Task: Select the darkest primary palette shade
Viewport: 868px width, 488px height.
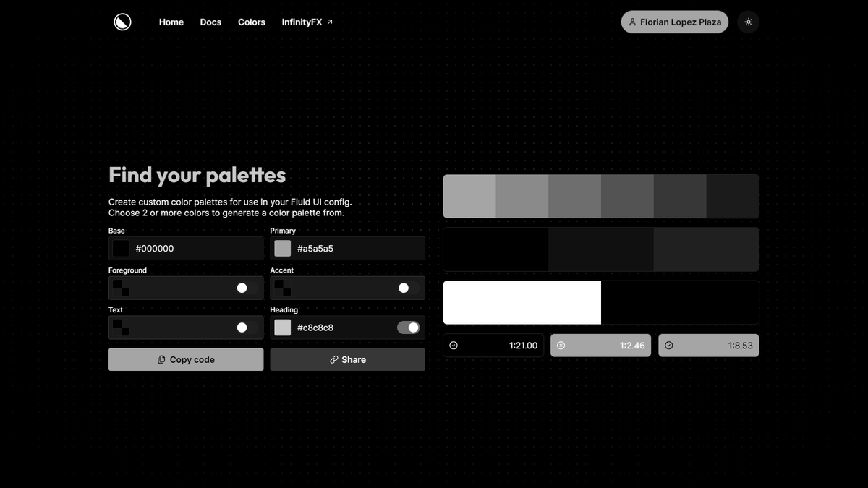Action: (733, 196)
